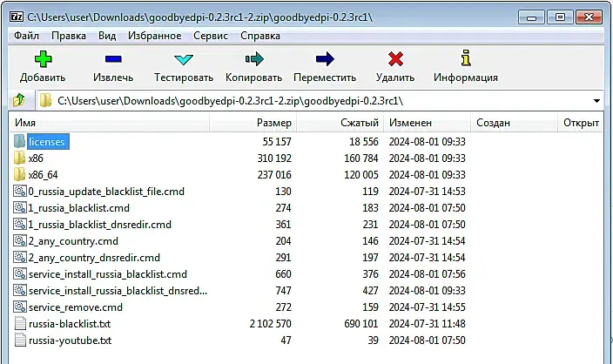Sort by the Размер column header
Viewport: 613px width, 364px height.
coord(253,123)
